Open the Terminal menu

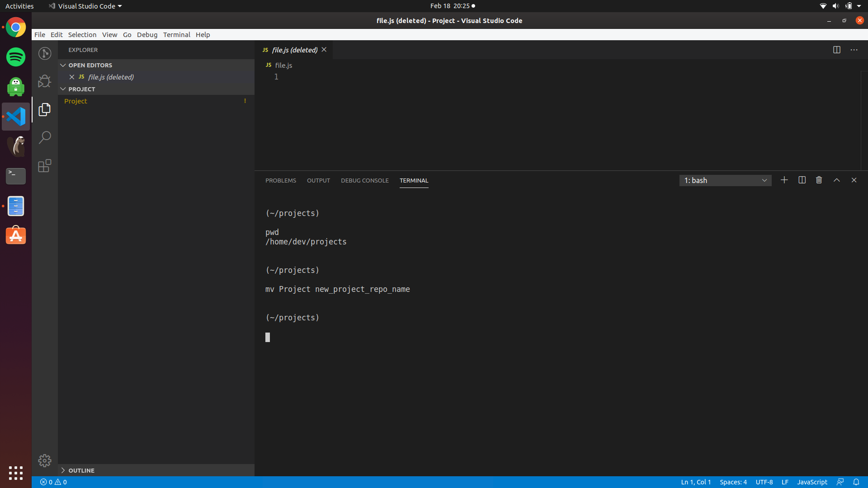click(176, 34)
